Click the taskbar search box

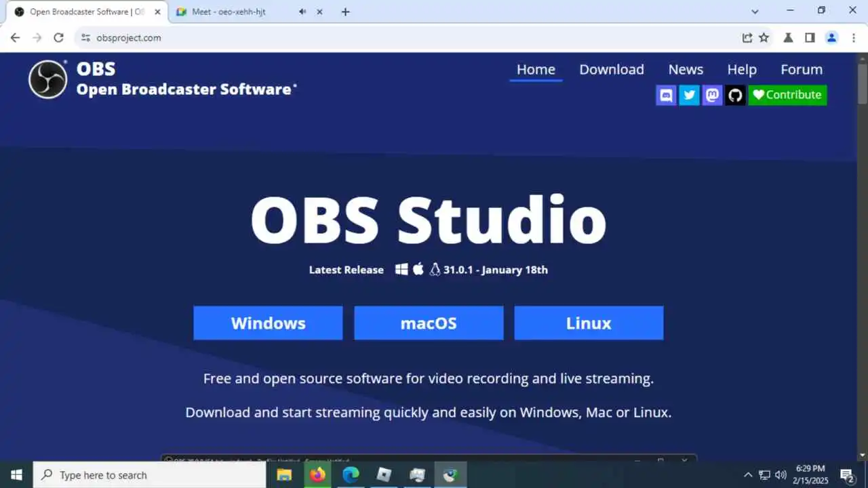(x=149, y=475)
